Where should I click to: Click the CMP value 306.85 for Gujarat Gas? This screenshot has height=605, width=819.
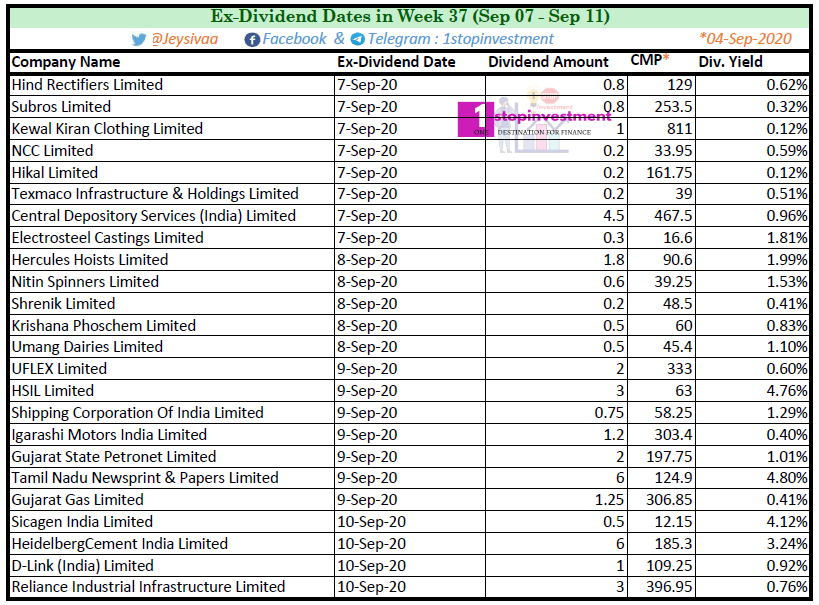coord(669,500)
